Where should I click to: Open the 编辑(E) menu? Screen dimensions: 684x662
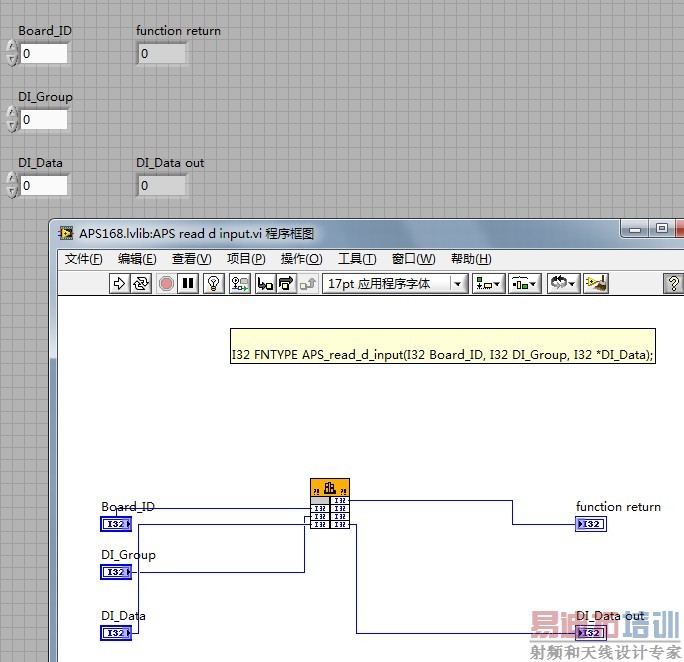tap(137, 259)
